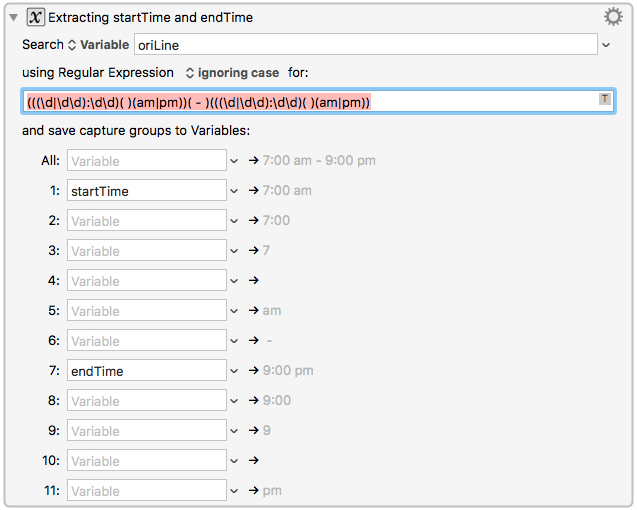Open the action gear menu
The height and width of the screenshot is (510, 637).
pyautogui.click(x=613, y=16)
